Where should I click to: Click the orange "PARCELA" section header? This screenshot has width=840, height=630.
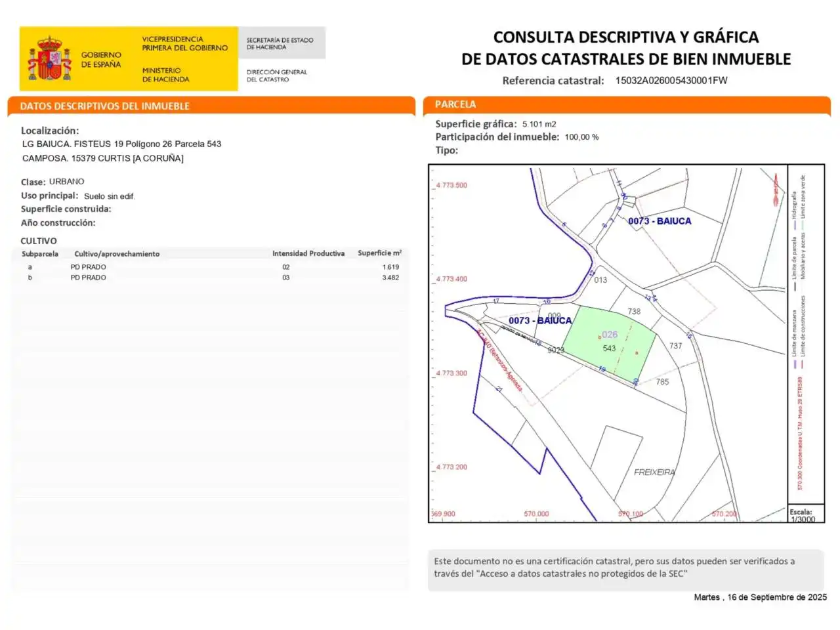pyautogui.click(x=455, y=104)
